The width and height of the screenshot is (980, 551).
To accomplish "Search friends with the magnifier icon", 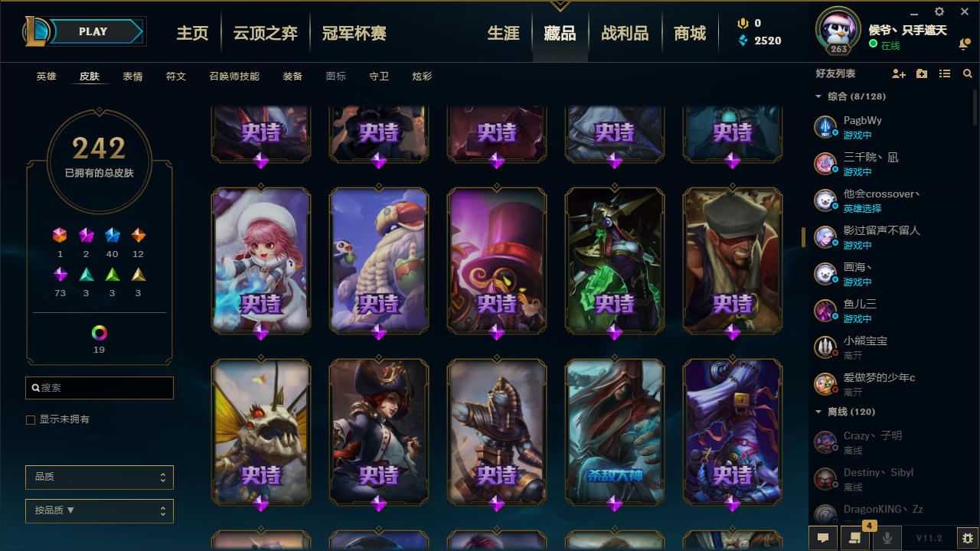I will point(968,73).
